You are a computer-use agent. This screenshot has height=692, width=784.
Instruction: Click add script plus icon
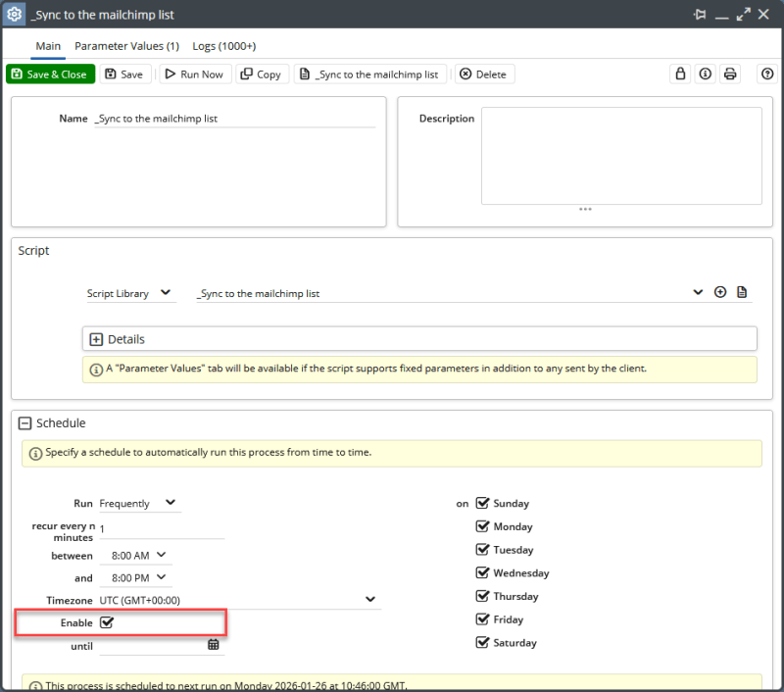pyautogui.click(x=720, y=292)
